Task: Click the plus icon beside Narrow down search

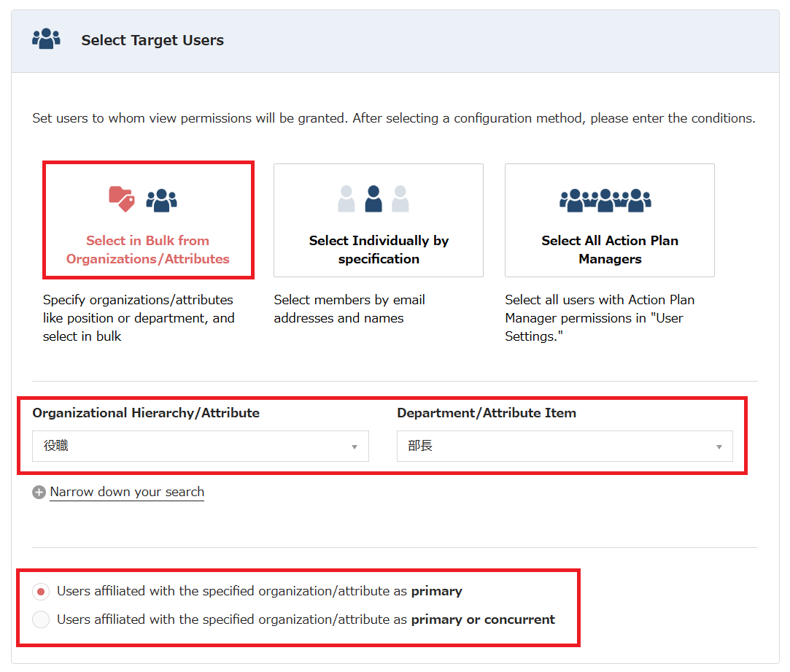Action: pyautogui.click(x=39, y=493)
